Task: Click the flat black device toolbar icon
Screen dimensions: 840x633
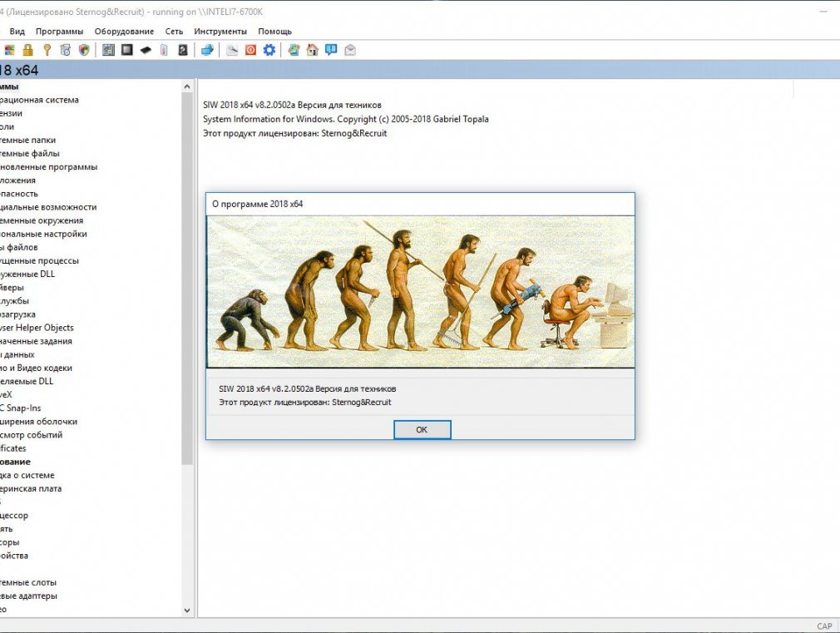Action: tap(146, 51)
